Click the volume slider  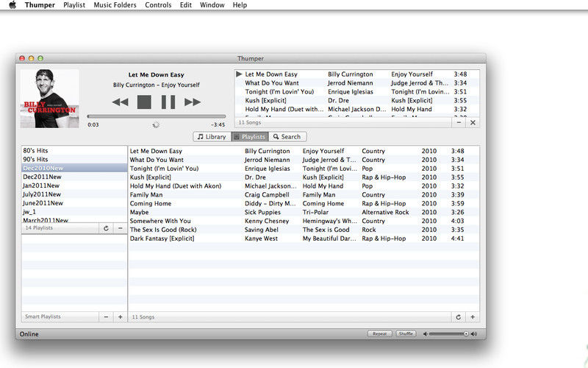448,333
